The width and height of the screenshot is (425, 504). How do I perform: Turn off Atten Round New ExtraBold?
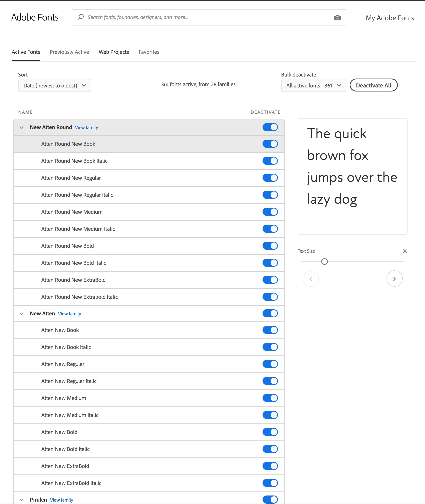[x=270, y=280]
